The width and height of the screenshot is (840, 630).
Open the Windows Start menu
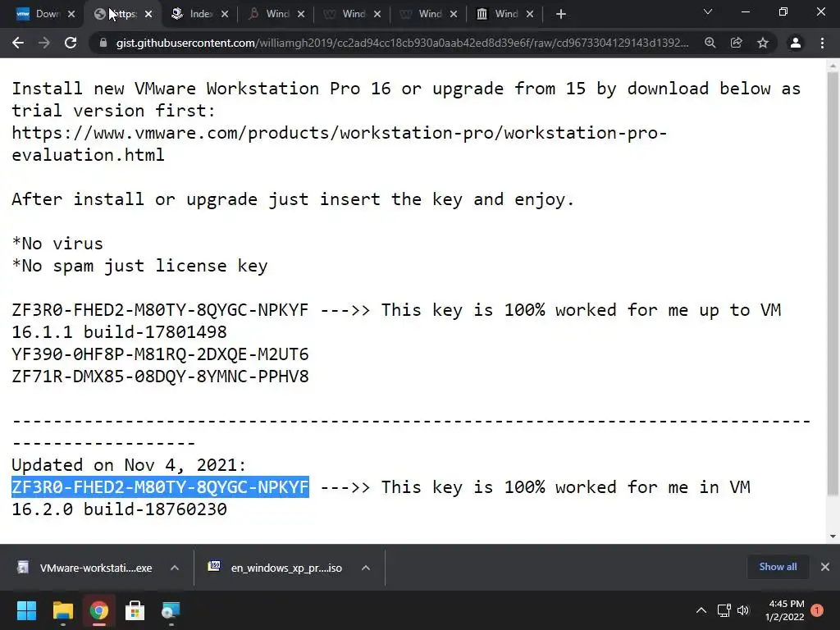click(26, 610)
